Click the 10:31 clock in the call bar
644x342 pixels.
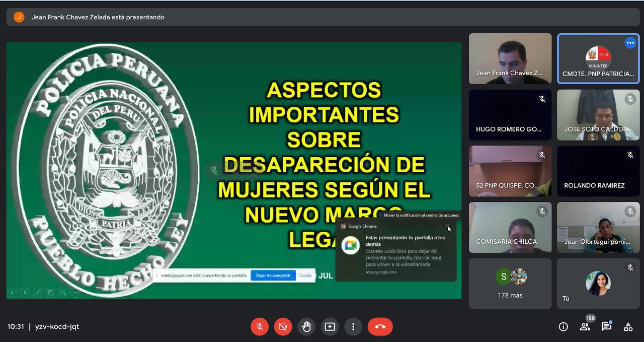click(x=16, y=327)
